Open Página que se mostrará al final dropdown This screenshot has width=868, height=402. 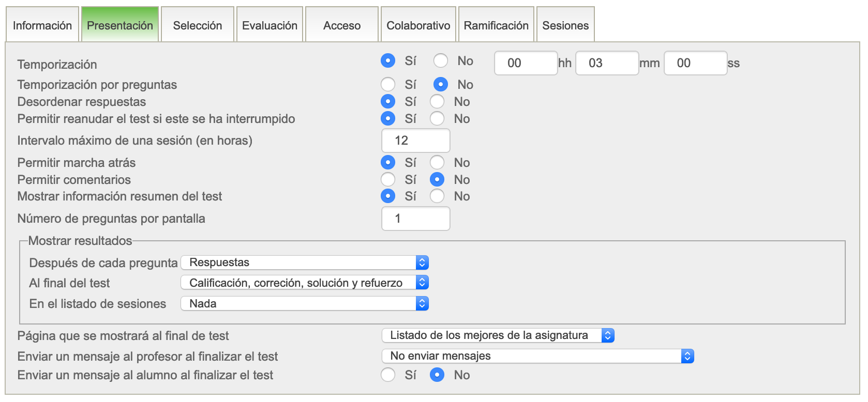coord(498,335)
